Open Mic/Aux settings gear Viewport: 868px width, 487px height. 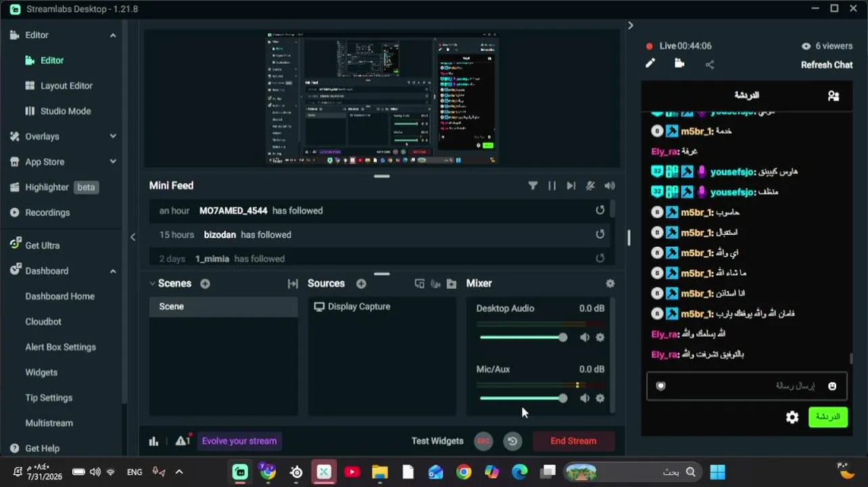tap(600, 398)
